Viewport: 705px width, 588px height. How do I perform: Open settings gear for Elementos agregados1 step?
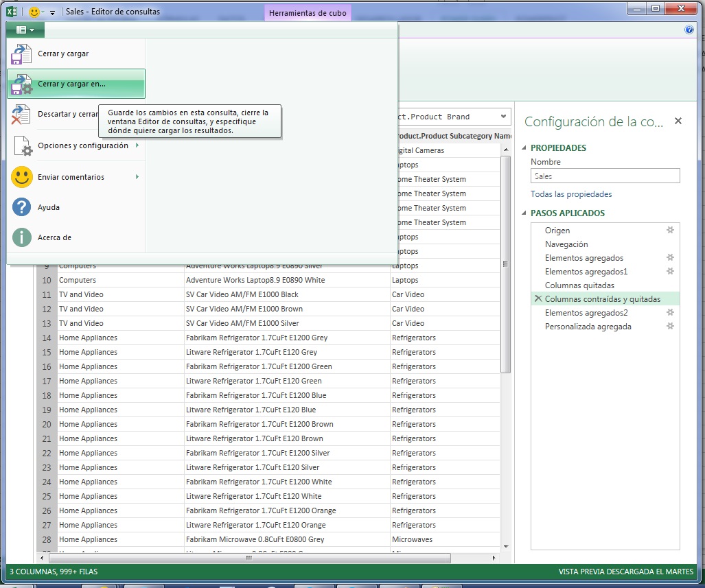click(x=670, y=272)
